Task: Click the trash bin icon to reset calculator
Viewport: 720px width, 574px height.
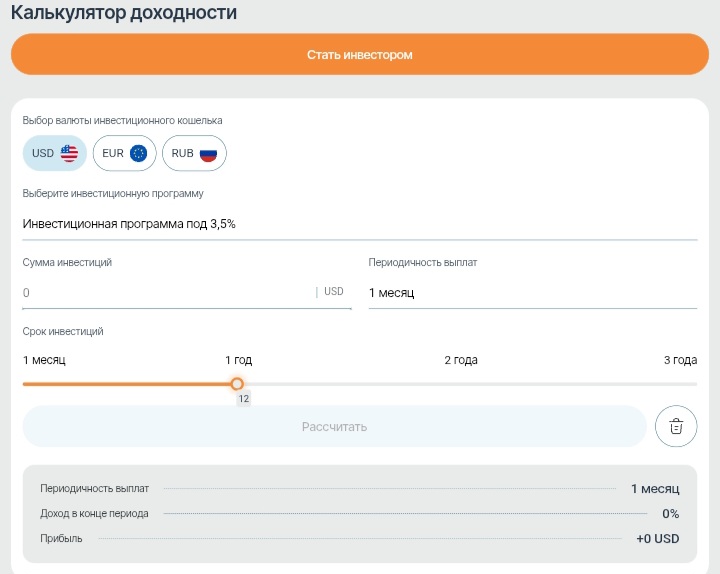Action: pos(676,427)
